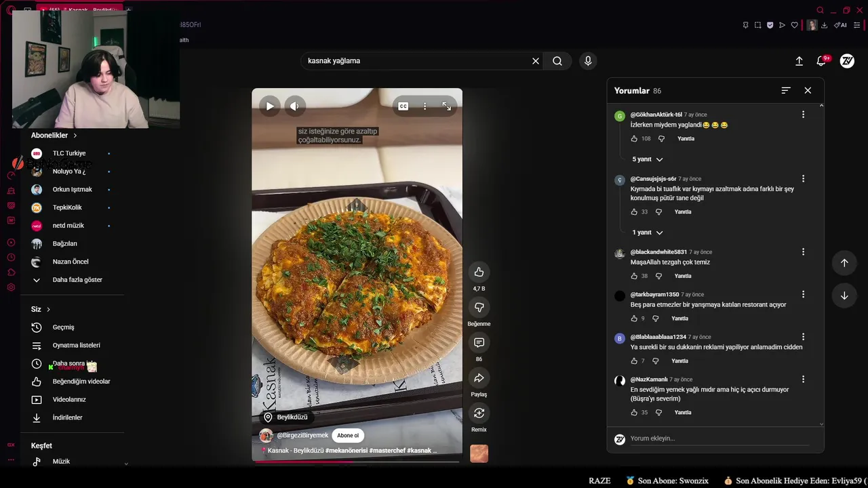868x488 pixels.
Task: Open the notifications bell
Action: click(x=821, y=61)
